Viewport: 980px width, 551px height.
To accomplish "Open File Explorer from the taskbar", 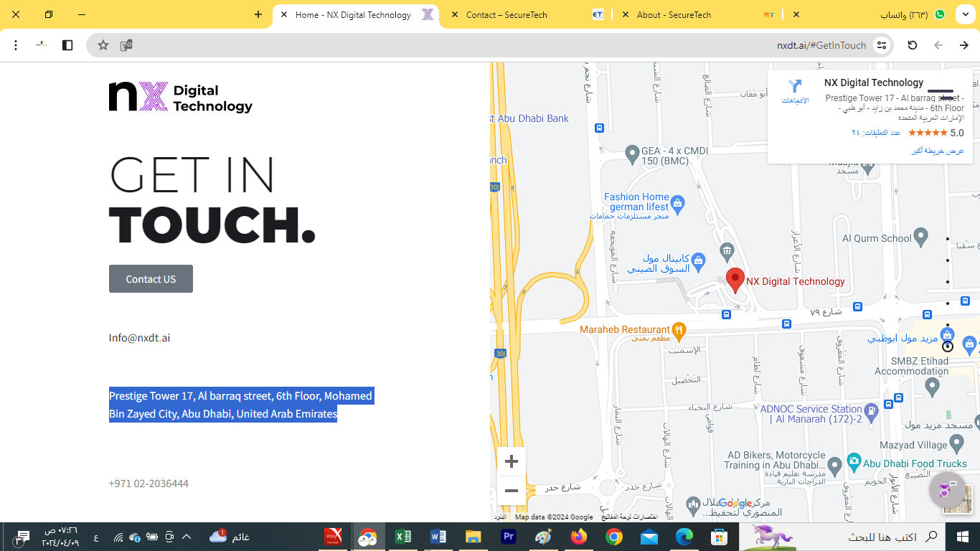I will [x=473, y=537].
